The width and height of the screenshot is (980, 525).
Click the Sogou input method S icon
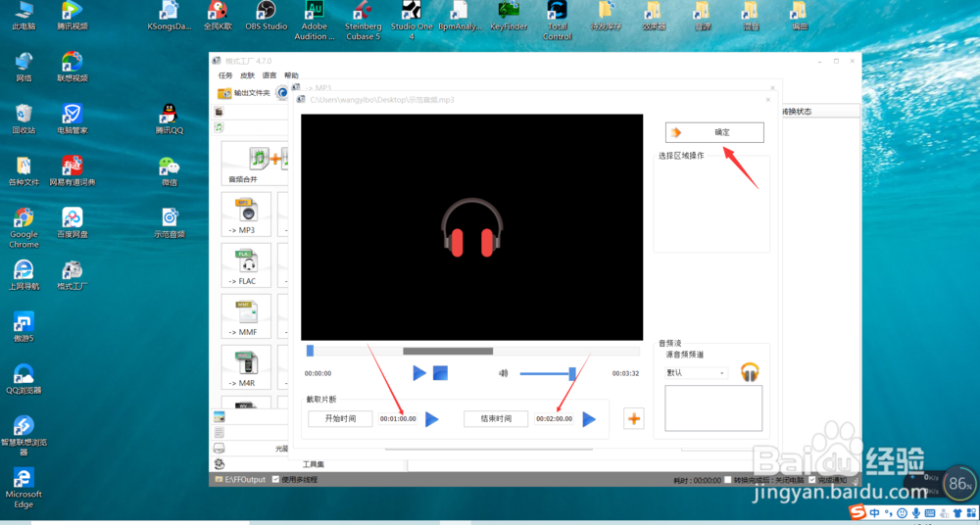click(x=859, y=513)
